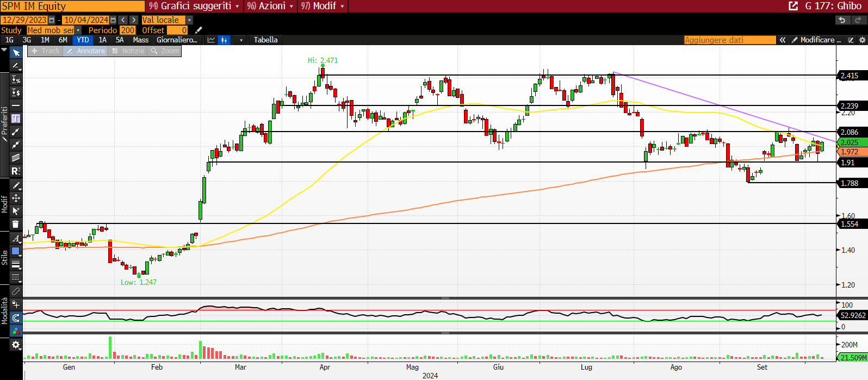Toggle the diagonal hatch mode icon
This screenshot has width=868, height=380.
[16, 291]
